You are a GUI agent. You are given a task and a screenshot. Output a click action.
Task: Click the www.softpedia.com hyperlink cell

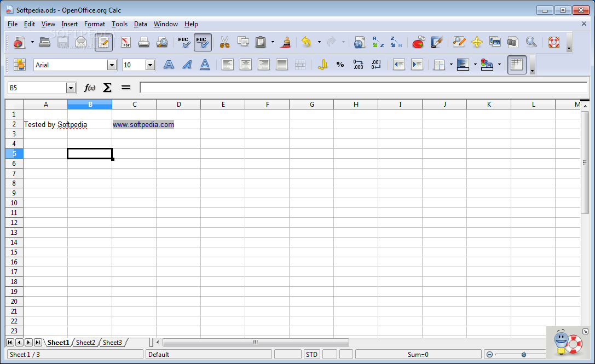click(143, 124)
